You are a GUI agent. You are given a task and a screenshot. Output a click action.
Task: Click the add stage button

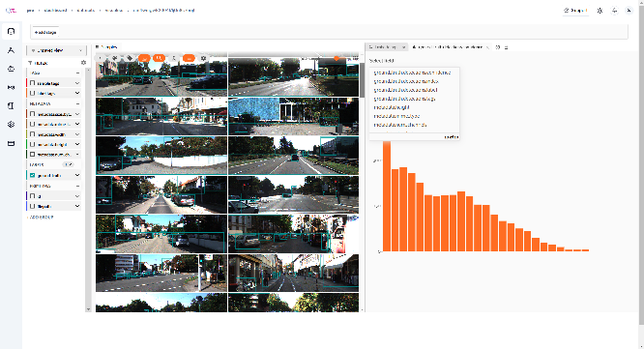click(x=45, y=32)
